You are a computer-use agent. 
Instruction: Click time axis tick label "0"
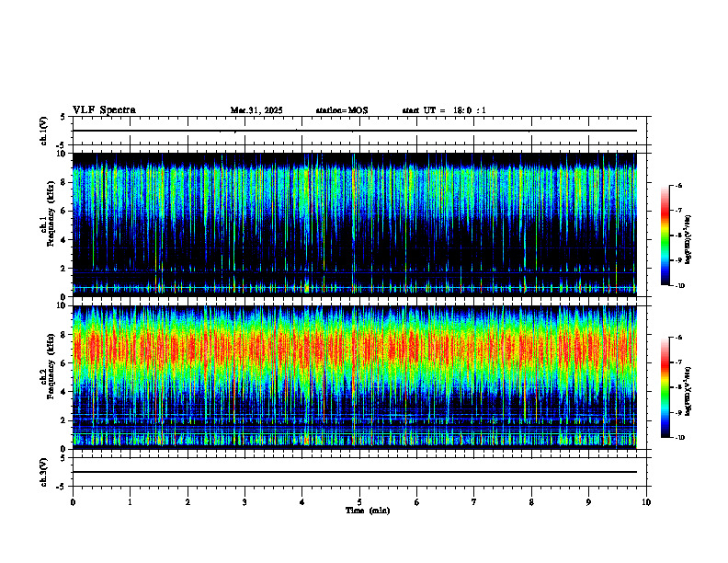point(73,502)
